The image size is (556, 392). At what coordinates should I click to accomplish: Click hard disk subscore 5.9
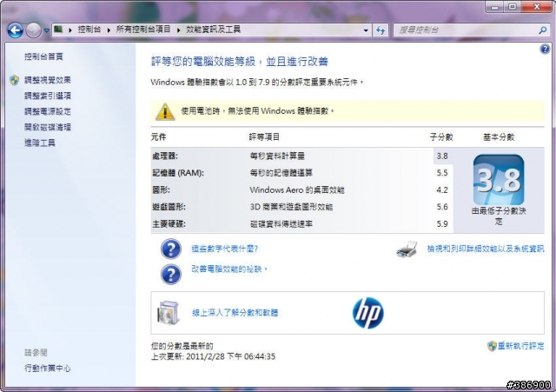[442, 224]
